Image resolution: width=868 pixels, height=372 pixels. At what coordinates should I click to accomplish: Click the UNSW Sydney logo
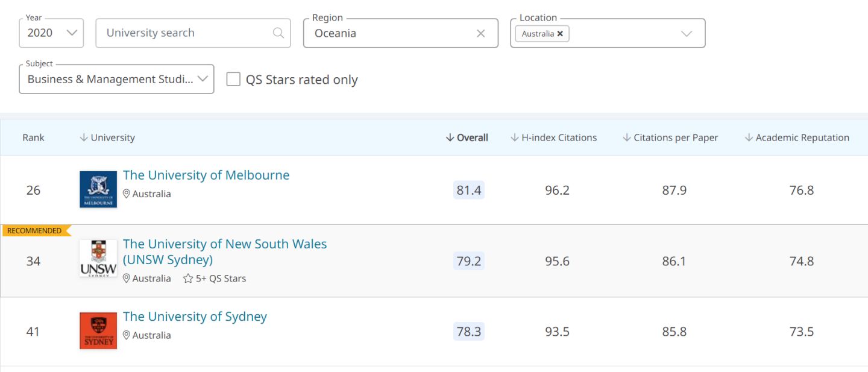click(x=98, y=259)
